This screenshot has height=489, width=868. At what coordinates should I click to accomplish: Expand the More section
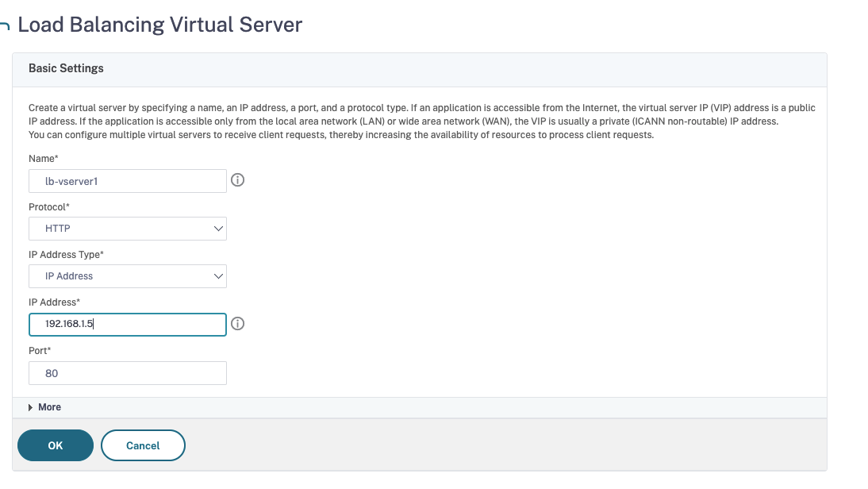pos(45,407)
